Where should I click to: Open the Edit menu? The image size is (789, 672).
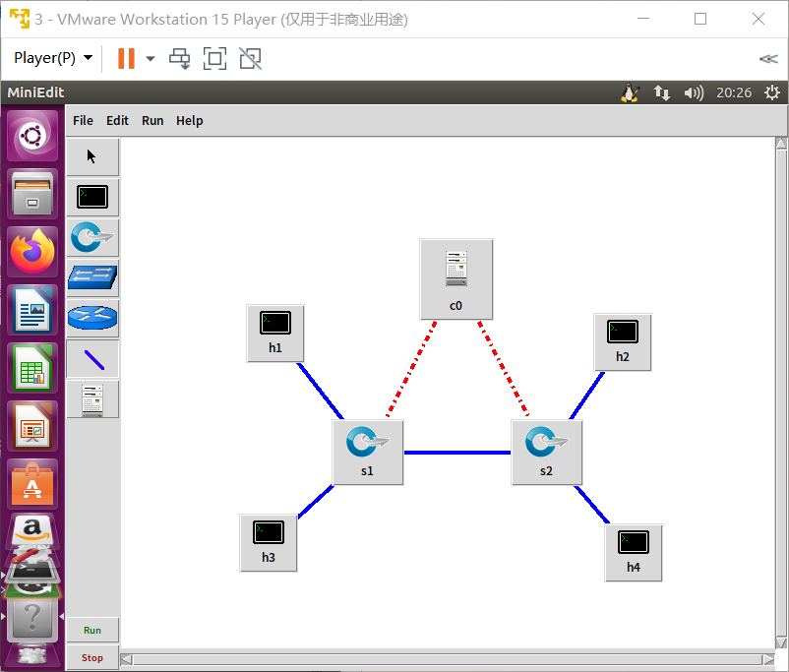point(117,121)
